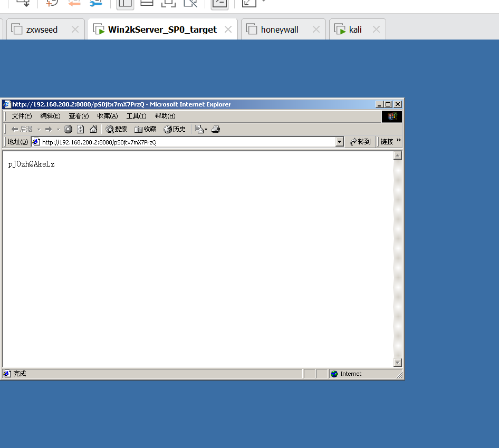This screenshot has width=499, height=448.
Task: Click the page text pJOzhQAkeLz
Action: [32, 164]
